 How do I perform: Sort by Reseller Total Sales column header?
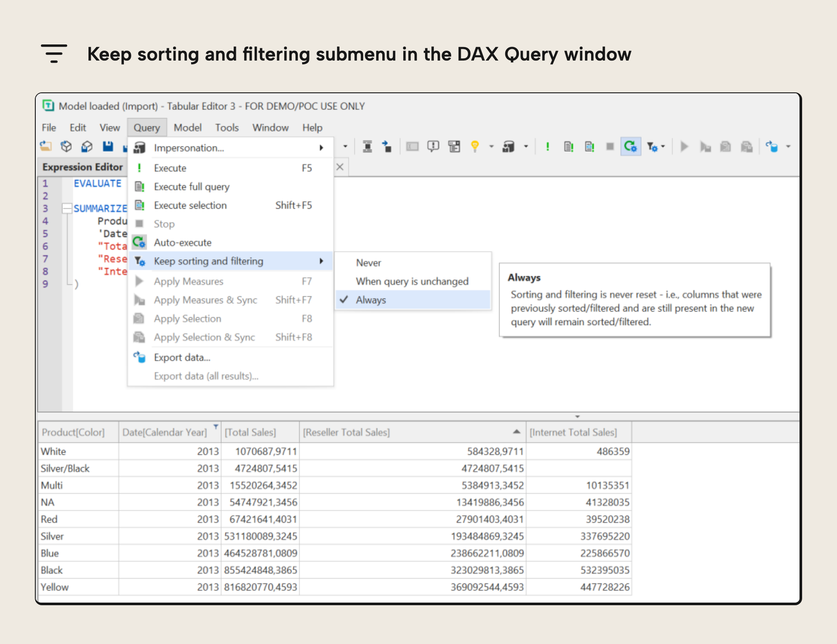click(412, 432)
